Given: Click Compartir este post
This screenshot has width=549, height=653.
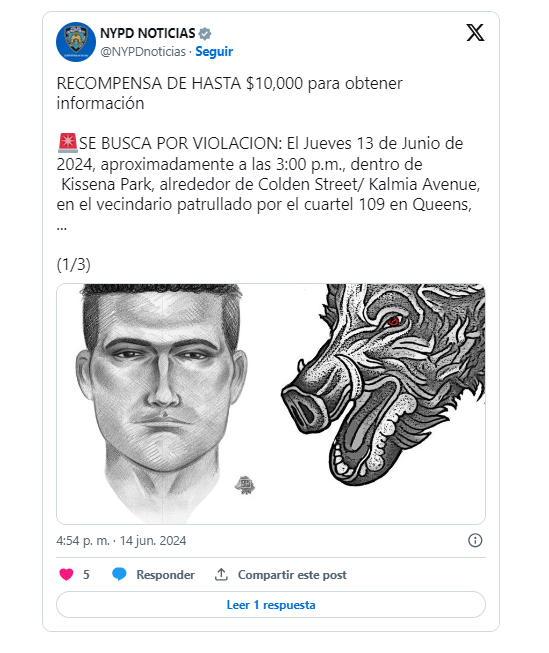Looking at the screenshot, I should (292, 575).
